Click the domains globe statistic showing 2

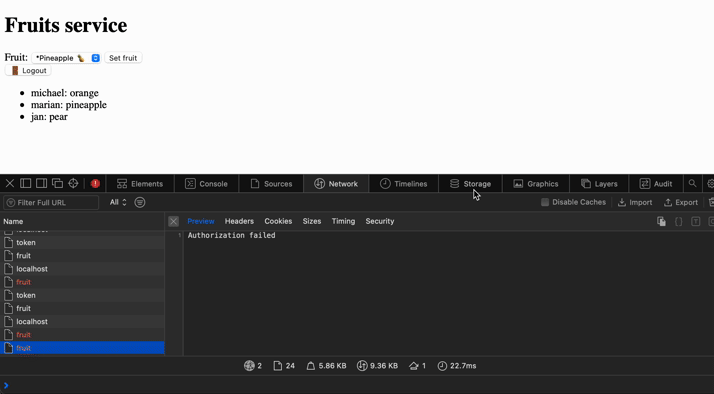click(x=253, y=366)
